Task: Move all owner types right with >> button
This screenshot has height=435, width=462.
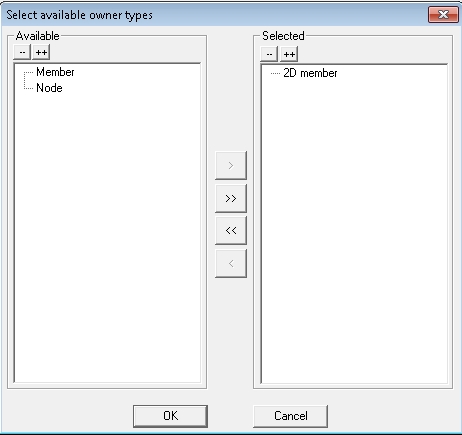Action: click(x=231, y=198)
